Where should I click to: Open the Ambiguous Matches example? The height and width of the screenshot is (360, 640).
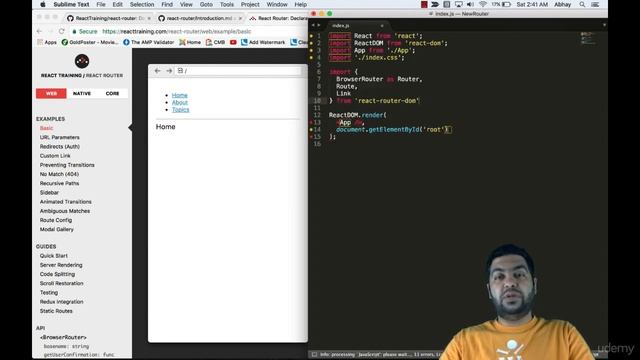coord(64,211)
